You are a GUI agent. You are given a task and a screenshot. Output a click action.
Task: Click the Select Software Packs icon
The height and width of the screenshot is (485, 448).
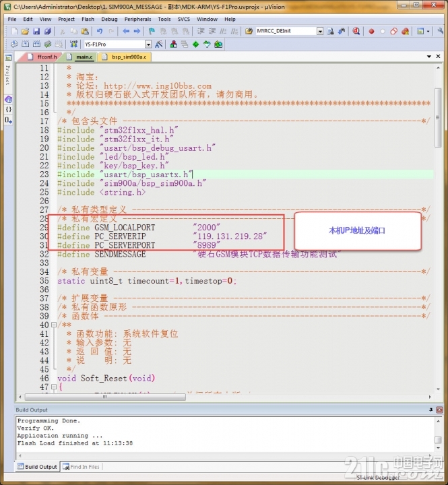[207, 44]
